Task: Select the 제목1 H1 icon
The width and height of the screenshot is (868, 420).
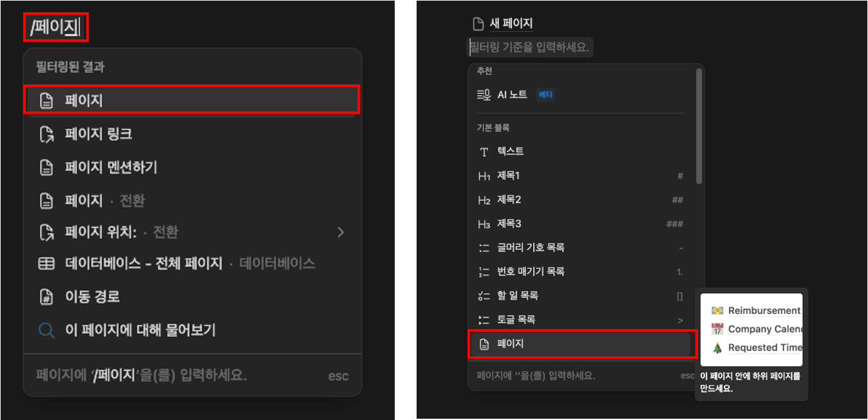Action: point(484,176)
